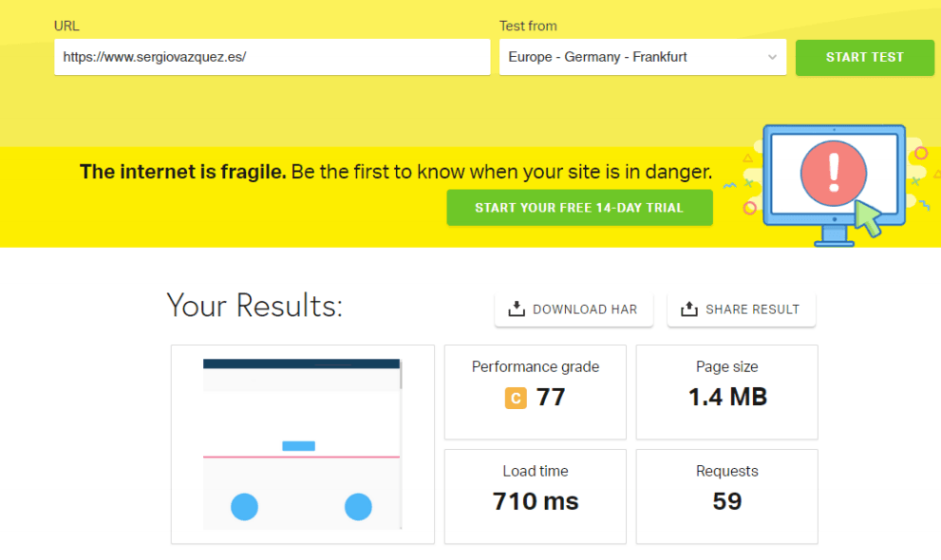Click the URL field label

[66, 26]
